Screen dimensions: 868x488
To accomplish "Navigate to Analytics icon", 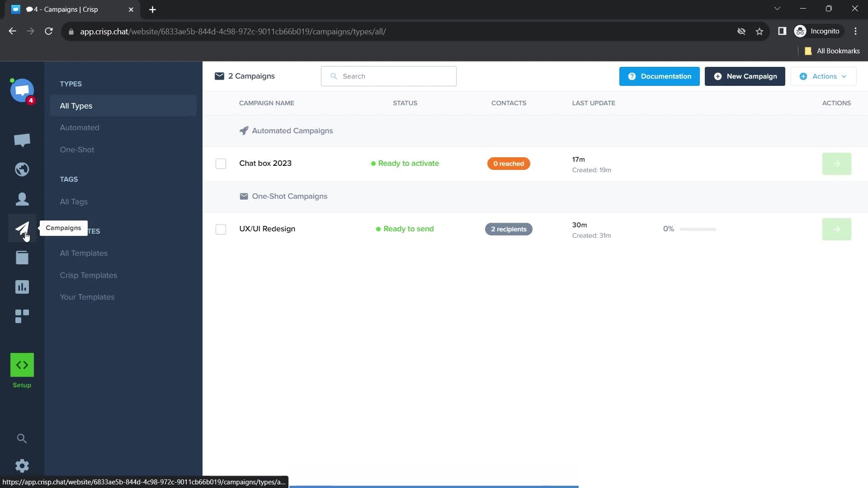I will coord(22,287).
